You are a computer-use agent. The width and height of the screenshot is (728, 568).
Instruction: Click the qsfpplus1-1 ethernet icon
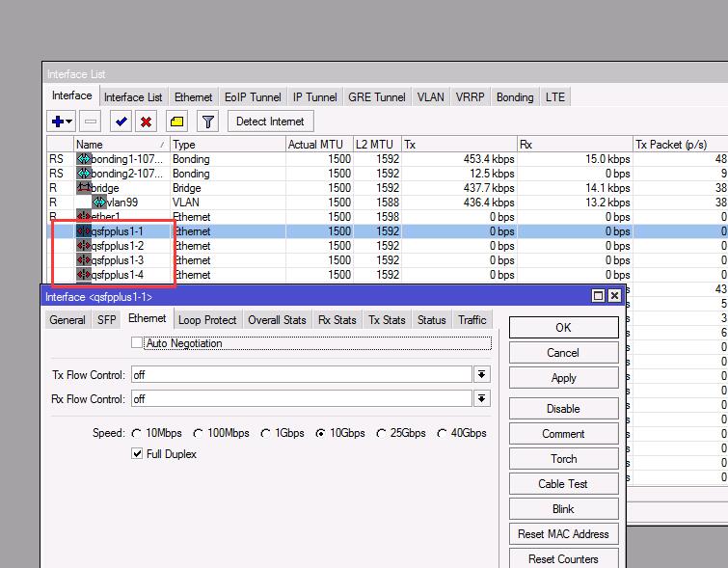tap(84, 231)
